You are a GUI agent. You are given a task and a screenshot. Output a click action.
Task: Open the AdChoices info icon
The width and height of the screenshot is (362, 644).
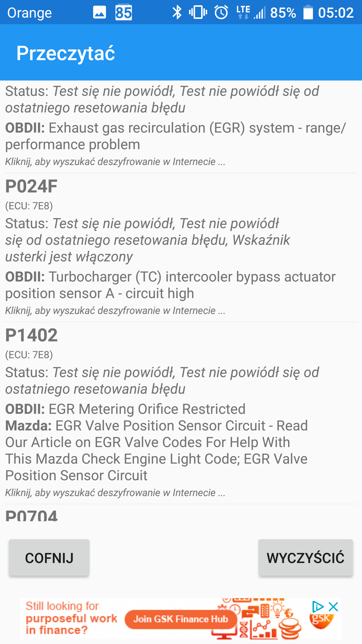[x=318, y=607]
